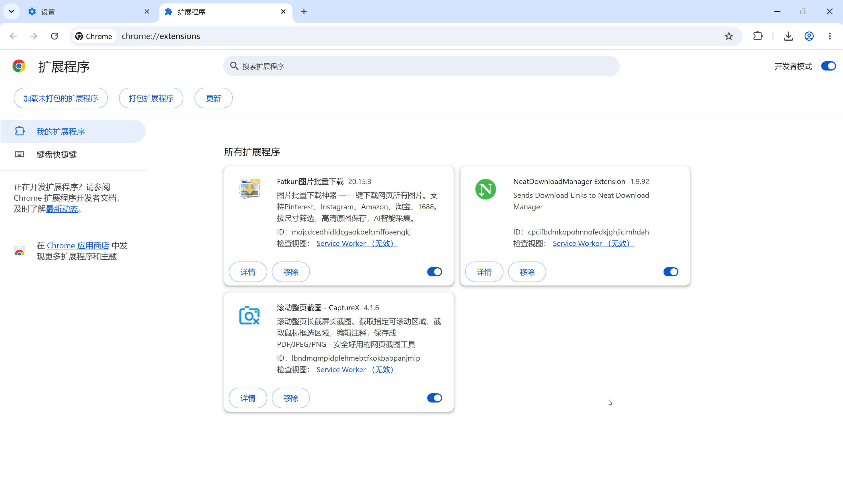The image size is (843, 504).
Task: Disable the Fatkun图片批量下载 toggle
Action: [434, 272]
